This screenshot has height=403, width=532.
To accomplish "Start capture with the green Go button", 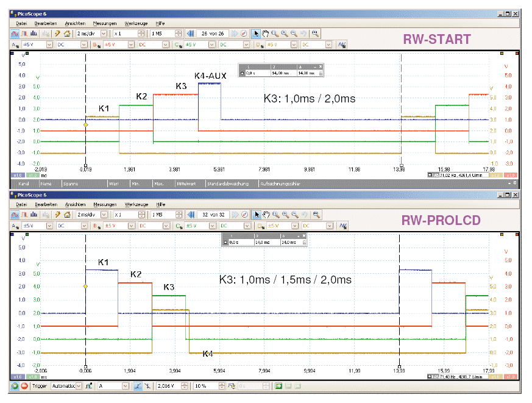I will tap(15, 386).
